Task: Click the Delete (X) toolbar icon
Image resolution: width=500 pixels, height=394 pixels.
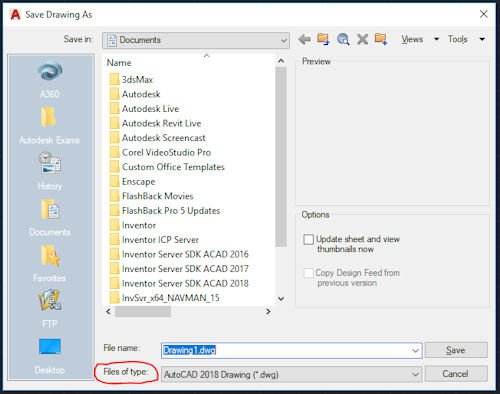Action: (x=362, y=39)
